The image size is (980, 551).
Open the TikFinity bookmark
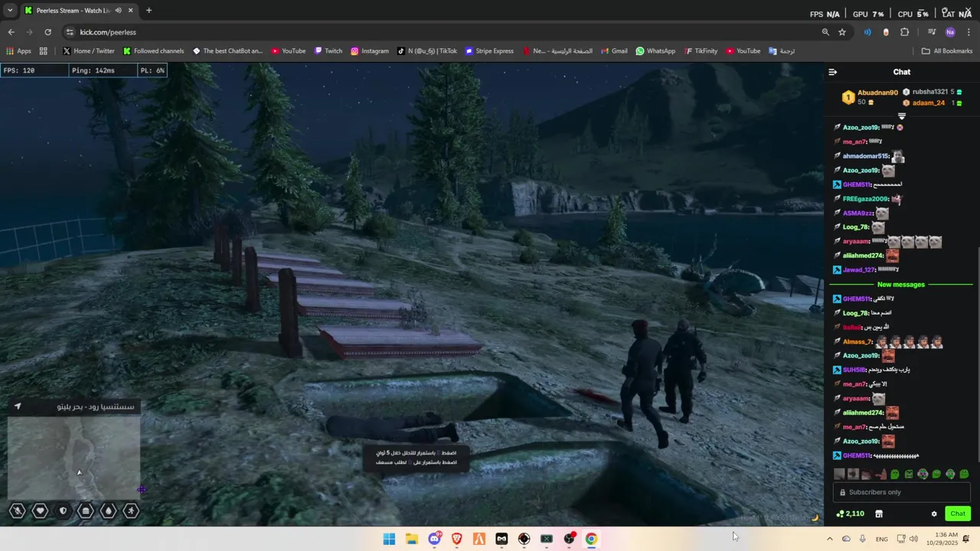(701, 51)
